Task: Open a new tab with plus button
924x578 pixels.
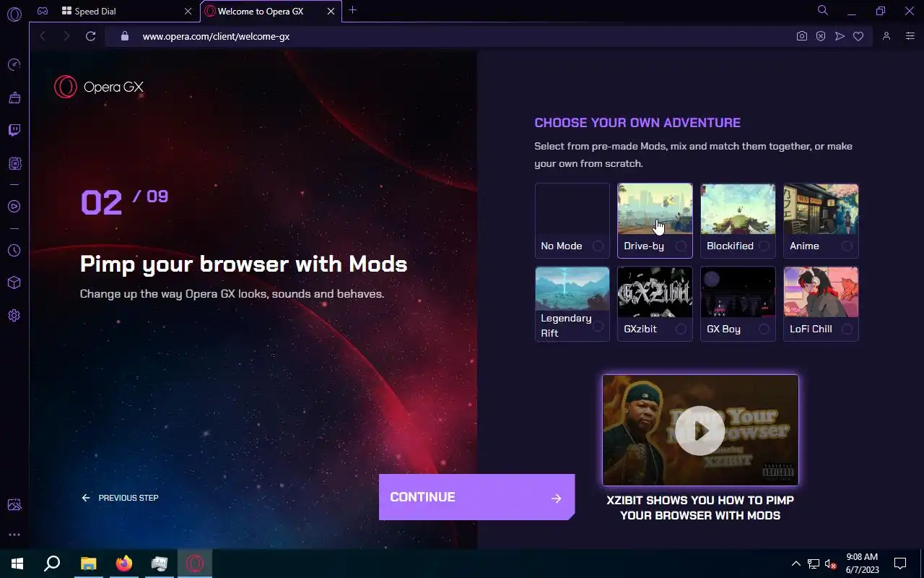Action: coord(352,10)
